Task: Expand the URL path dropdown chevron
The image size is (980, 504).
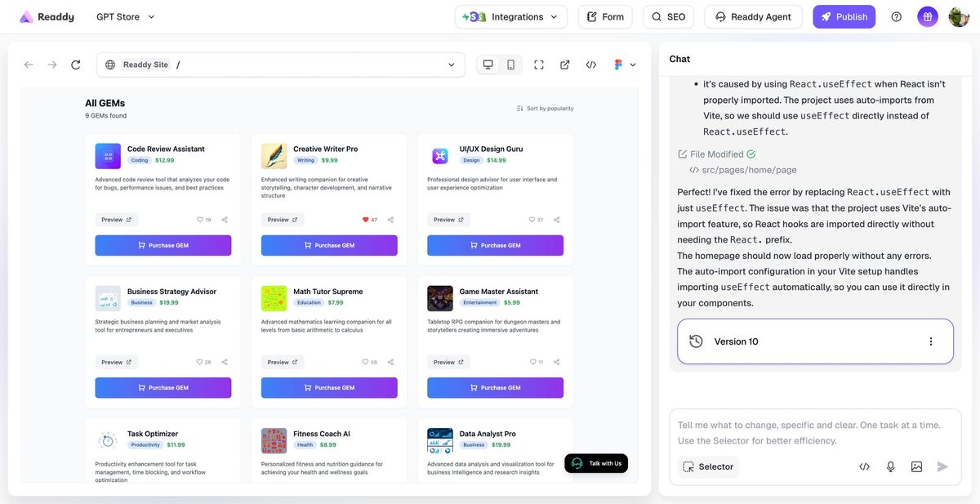Action: (x=452, y=65)
